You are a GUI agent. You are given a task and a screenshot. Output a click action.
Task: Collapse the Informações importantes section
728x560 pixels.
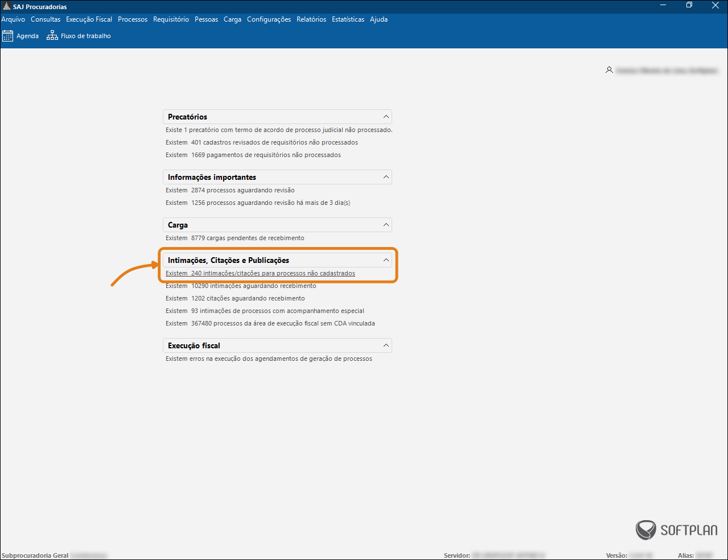[x=386, y=177]
